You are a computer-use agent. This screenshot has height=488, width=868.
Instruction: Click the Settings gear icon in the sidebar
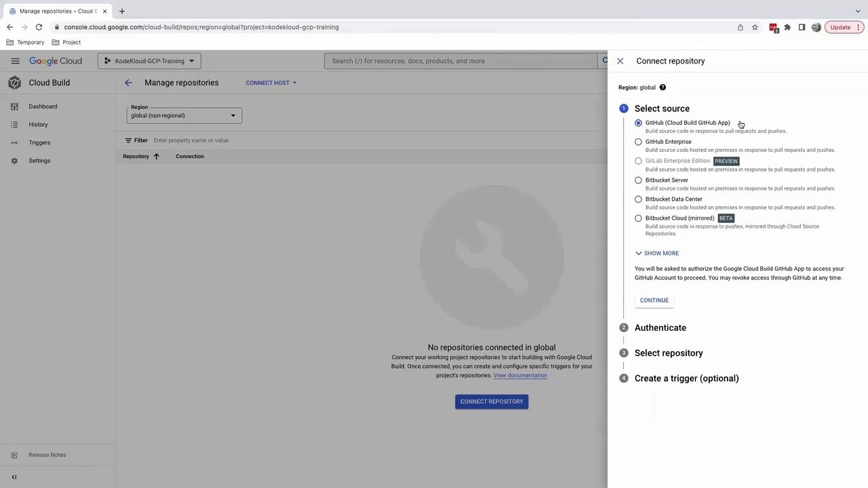coord(14,161)
